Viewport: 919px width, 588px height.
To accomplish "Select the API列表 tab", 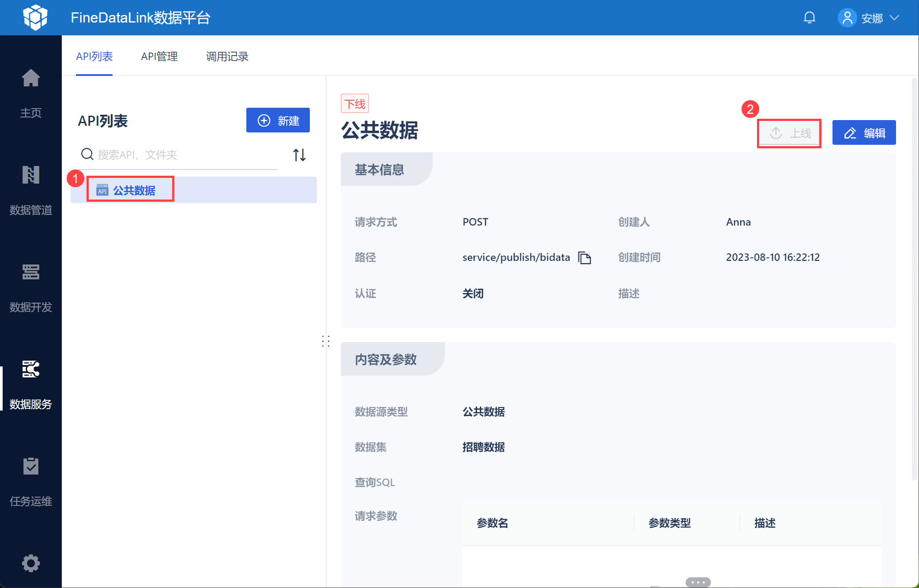I will click(x=94, y=57).
